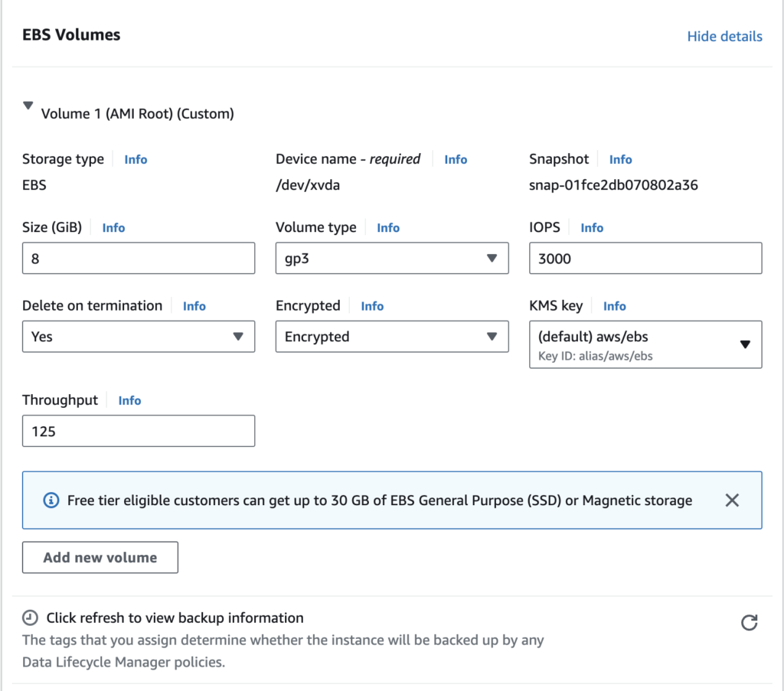This screenshot has width=784, height=691.
Task: Open the Encrypted dropdown
Action: tap(391, 337)
